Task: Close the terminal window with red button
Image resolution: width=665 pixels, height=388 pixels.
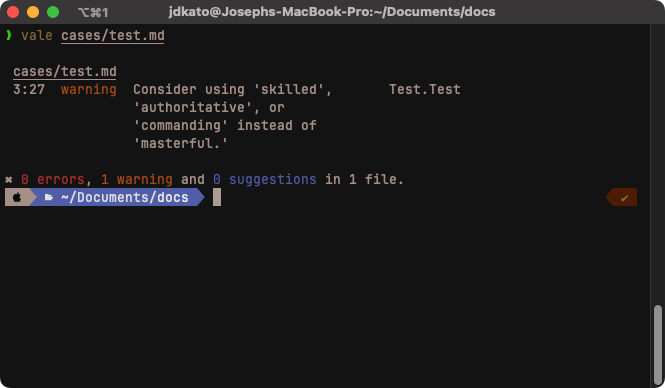Action: coord(13,12)
